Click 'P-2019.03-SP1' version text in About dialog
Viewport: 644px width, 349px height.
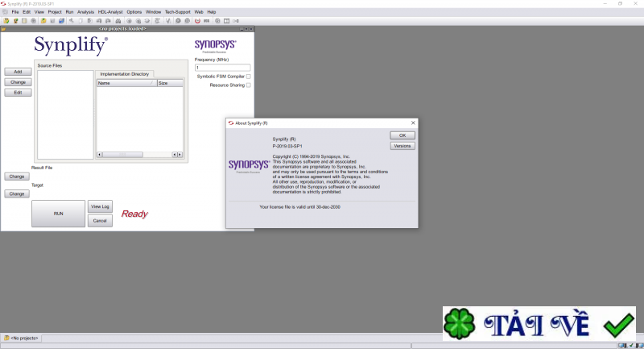click(x=287, y=146)
